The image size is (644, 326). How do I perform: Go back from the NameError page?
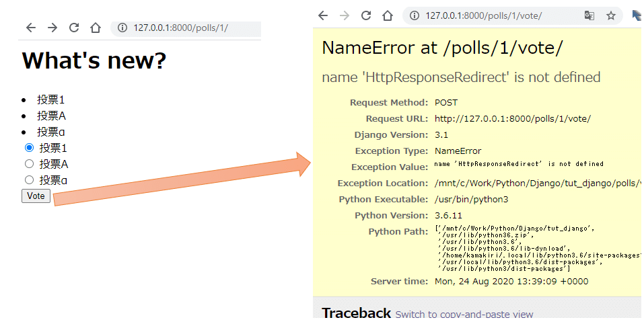tap(323, 15)
